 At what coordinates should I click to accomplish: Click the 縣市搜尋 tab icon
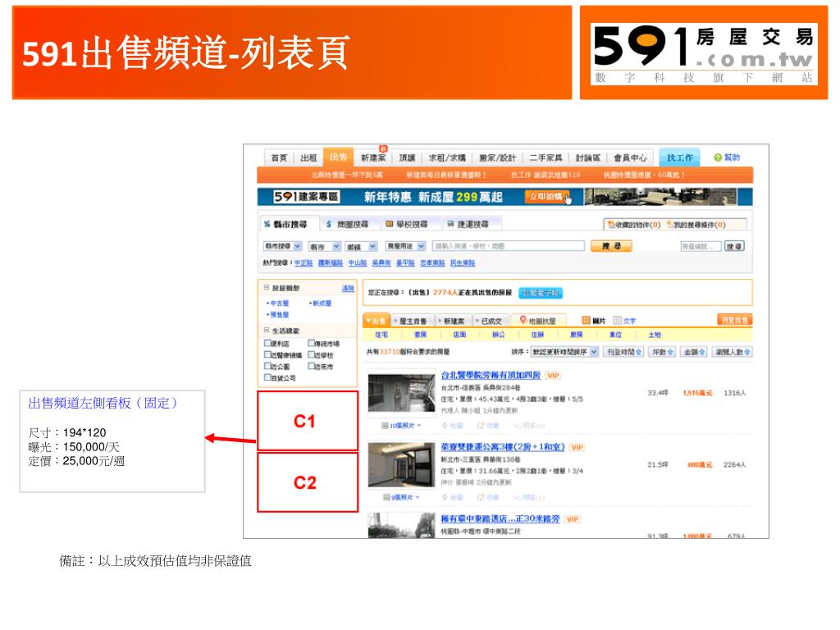(267, 224)
